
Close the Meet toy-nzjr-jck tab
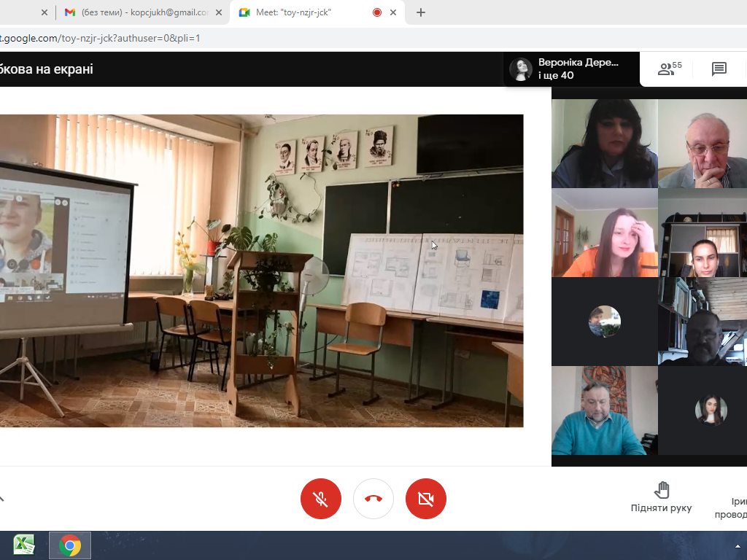click(x=394, y=12)
